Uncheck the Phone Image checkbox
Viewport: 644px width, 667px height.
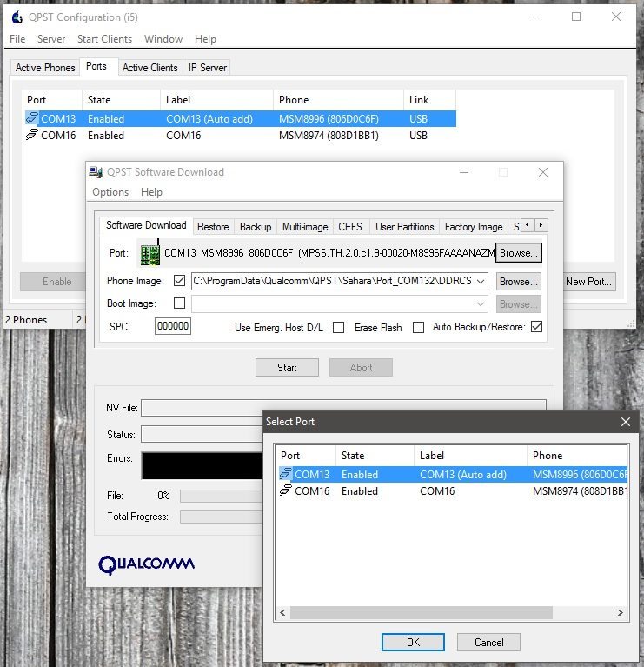(x=180, y=281)
